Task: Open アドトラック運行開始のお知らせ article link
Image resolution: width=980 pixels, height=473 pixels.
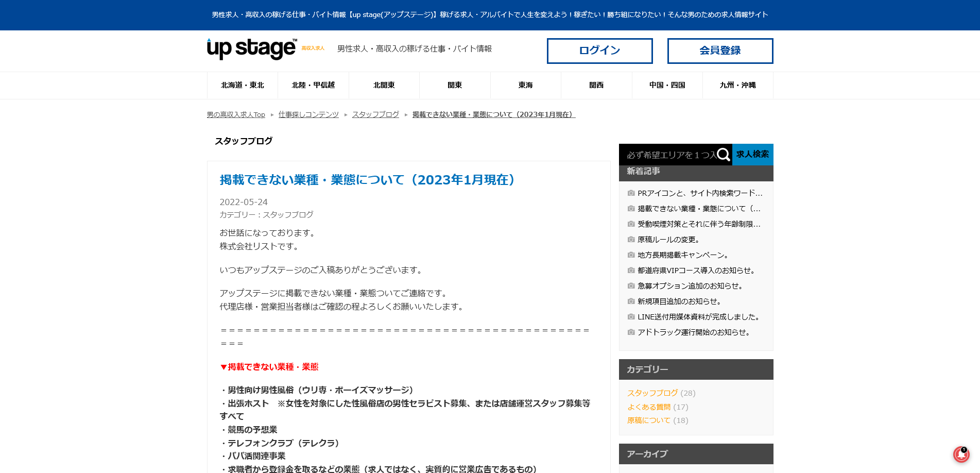Action: (x=694, y=332)
